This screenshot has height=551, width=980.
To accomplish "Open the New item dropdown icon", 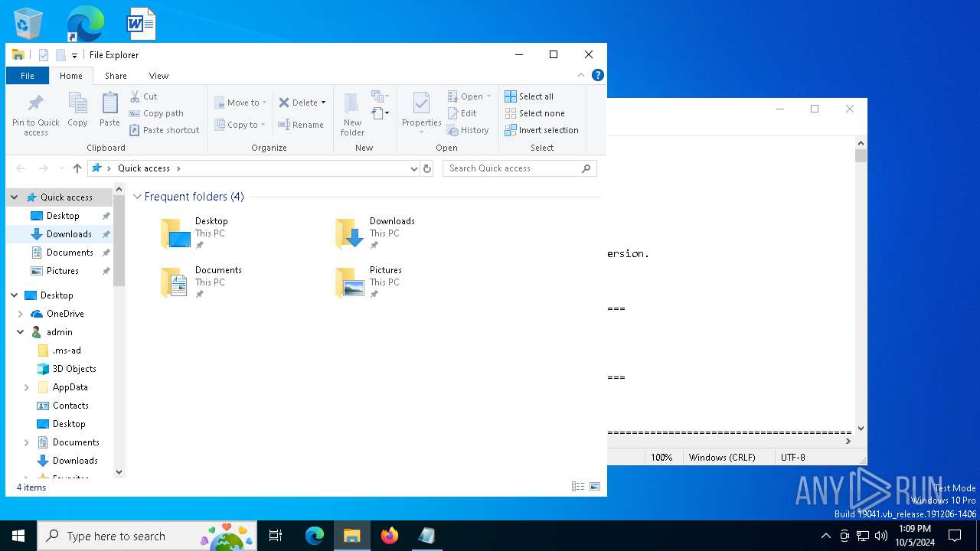I will tap(381, 96).
